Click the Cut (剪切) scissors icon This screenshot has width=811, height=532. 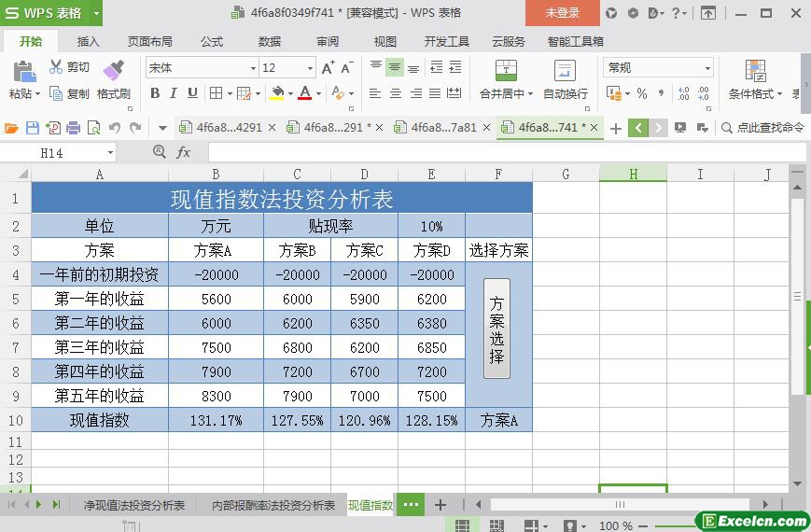click(x=55, y=66)
